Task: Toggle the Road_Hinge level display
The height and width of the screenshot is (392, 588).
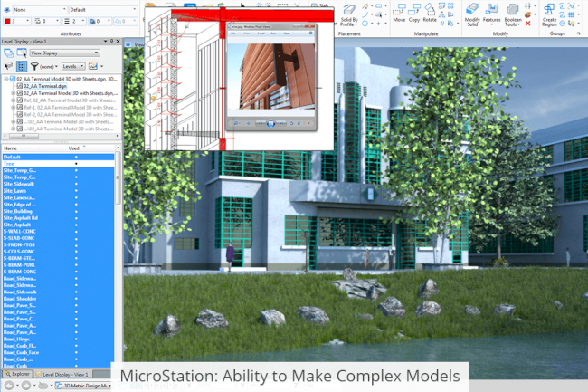Action: click(x=76, y=339)
